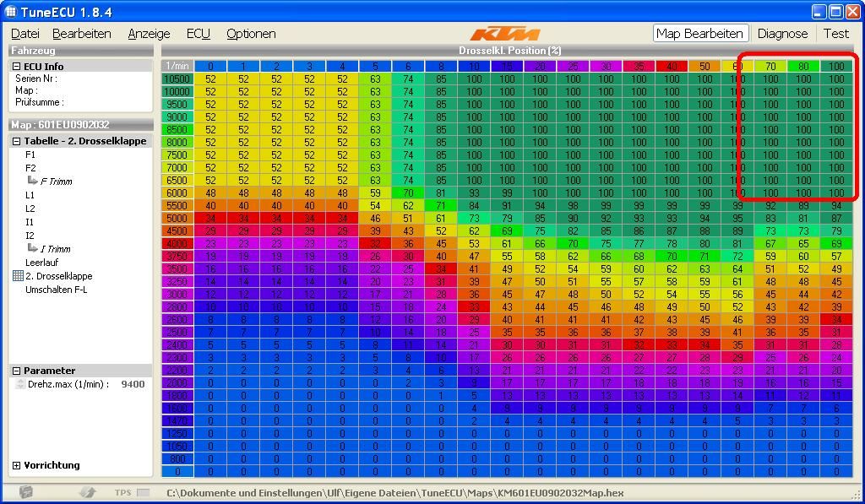Open the Datei menu
Screen dimensions: 865x504
tap(25, 34)
